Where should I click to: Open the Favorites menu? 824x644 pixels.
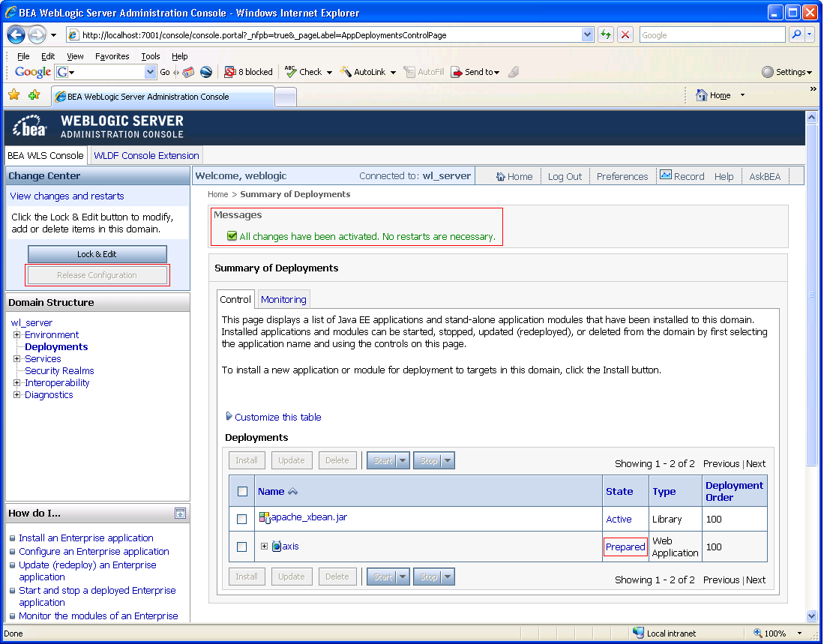[112, 56]
